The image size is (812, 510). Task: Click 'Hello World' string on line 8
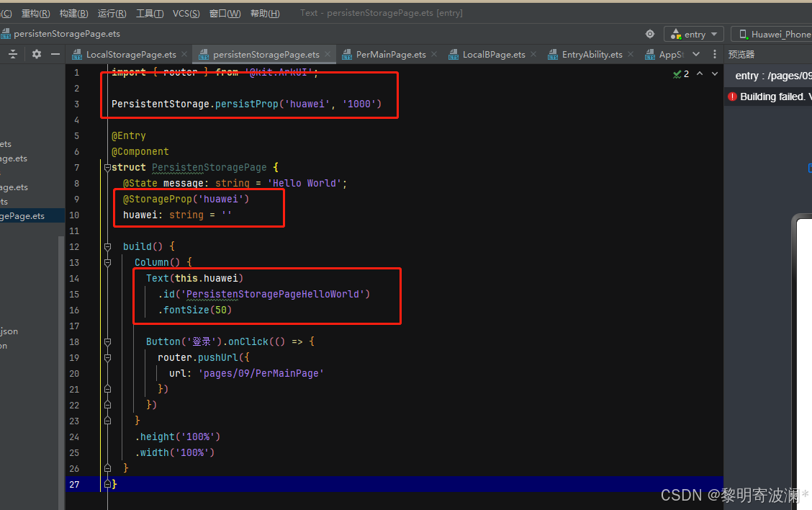[304, 184]
